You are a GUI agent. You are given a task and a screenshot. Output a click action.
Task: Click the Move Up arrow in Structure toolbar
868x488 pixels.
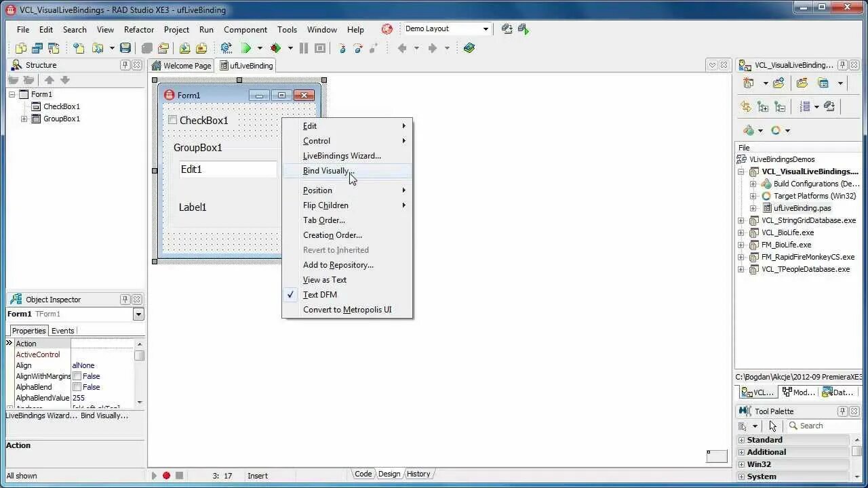point(50,80)
